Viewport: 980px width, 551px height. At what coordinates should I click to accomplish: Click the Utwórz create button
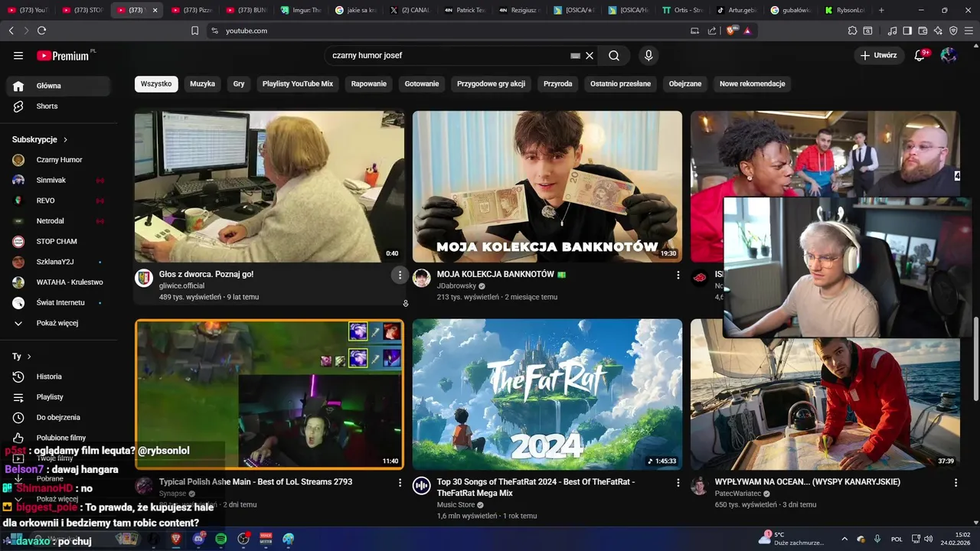tap(878, 55)
